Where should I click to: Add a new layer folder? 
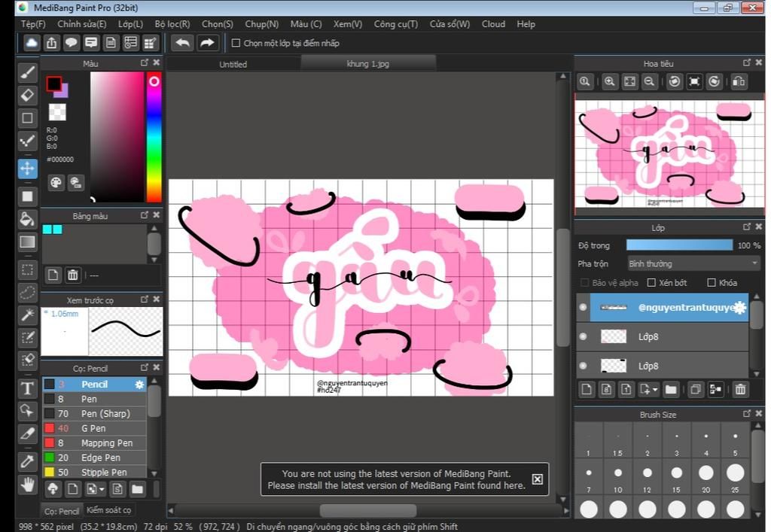click(671, 390)
